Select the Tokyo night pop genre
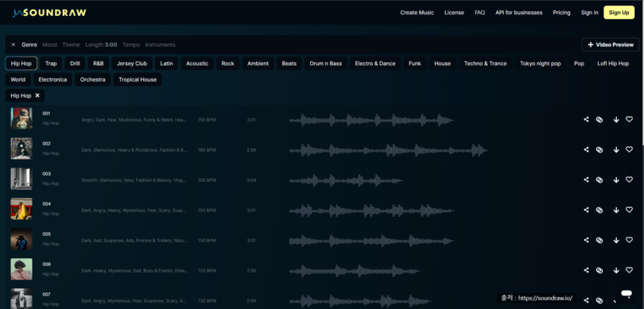This screenshot has width=644, height=309. click(x=540, y=64)
